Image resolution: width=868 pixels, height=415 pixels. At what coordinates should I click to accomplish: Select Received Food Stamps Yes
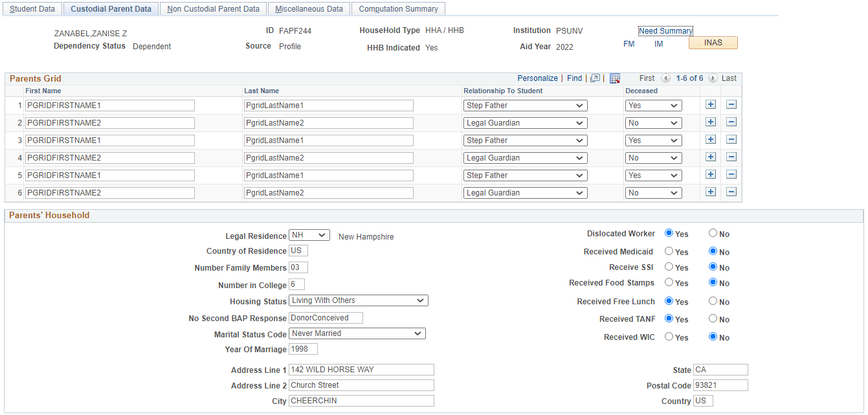(669, 282)
